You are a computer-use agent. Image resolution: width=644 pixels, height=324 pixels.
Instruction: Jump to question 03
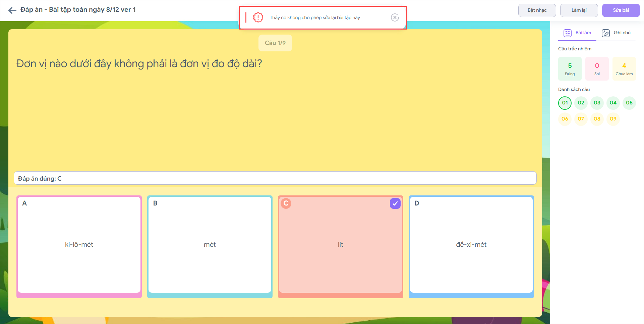pos(597,103)
